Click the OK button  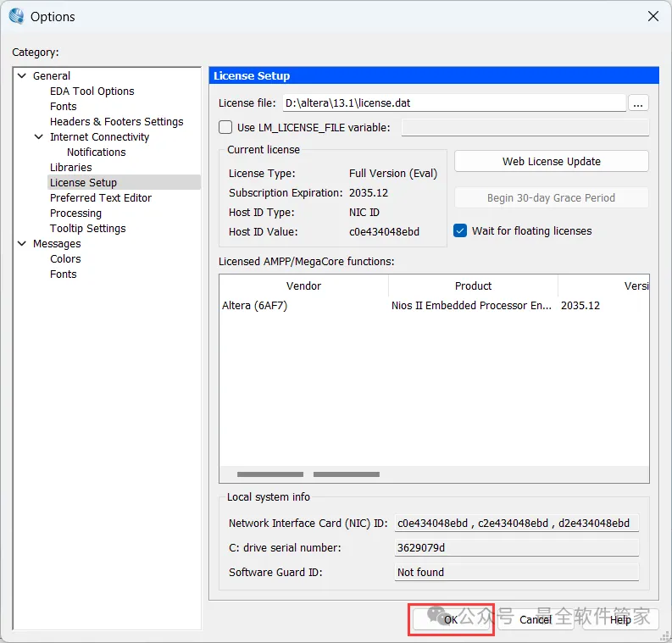pyautogui.click(x=451, y=619)
